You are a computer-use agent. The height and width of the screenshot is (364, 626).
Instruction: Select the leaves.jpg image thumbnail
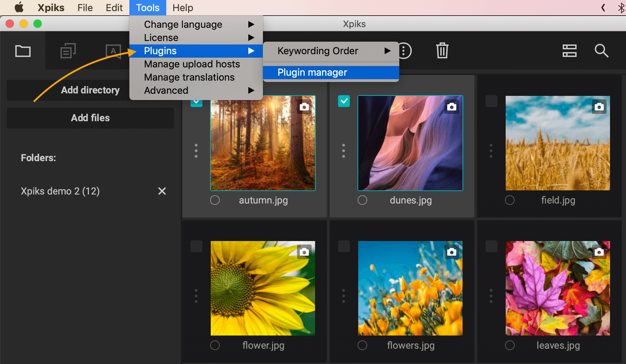coord(557,288)
